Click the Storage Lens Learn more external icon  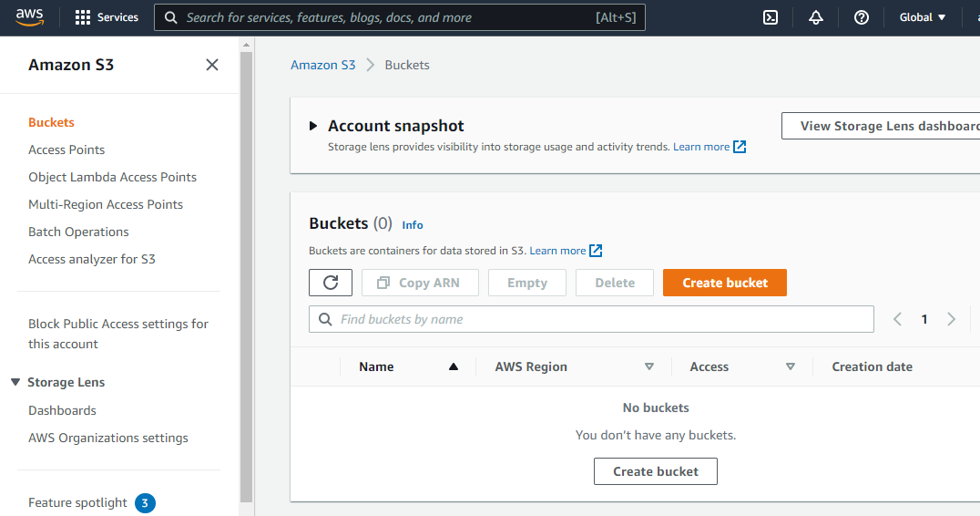point(740,147)
